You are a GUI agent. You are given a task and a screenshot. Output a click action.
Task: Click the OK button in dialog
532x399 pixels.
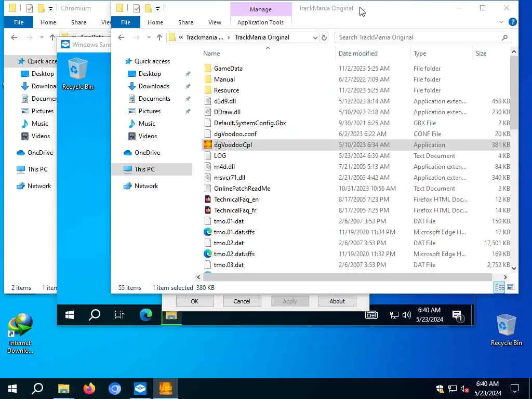click(x=195, y=301)
